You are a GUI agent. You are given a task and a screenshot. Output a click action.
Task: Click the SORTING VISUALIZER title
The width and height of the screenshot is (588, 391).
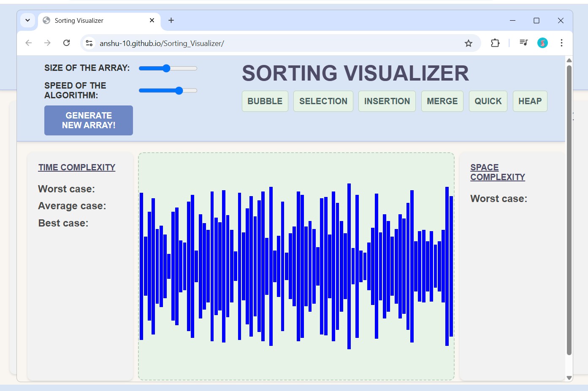click(x=355, y=73)
